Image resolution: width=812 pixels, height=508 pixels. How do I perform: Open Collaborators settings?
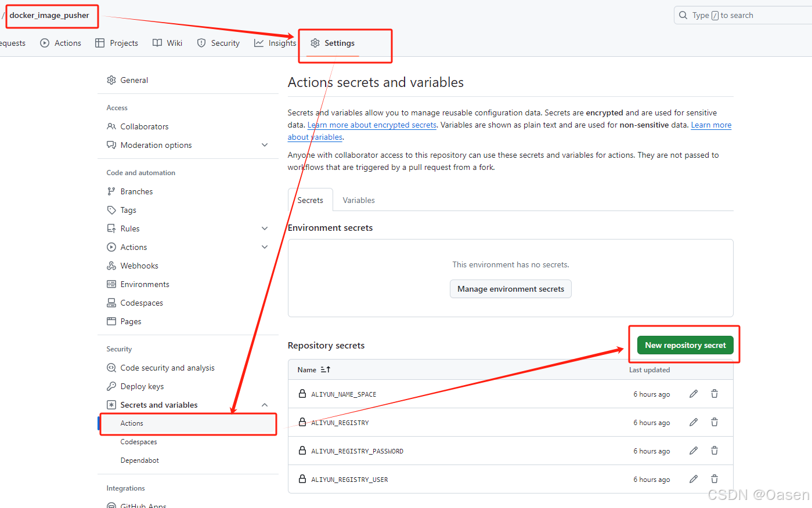coord(188,126)
